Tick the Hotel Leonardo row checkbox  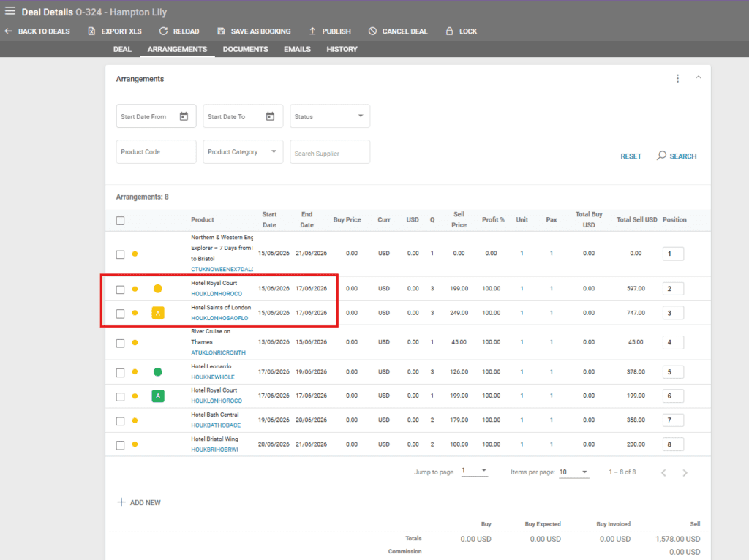(x=121, y=372)
